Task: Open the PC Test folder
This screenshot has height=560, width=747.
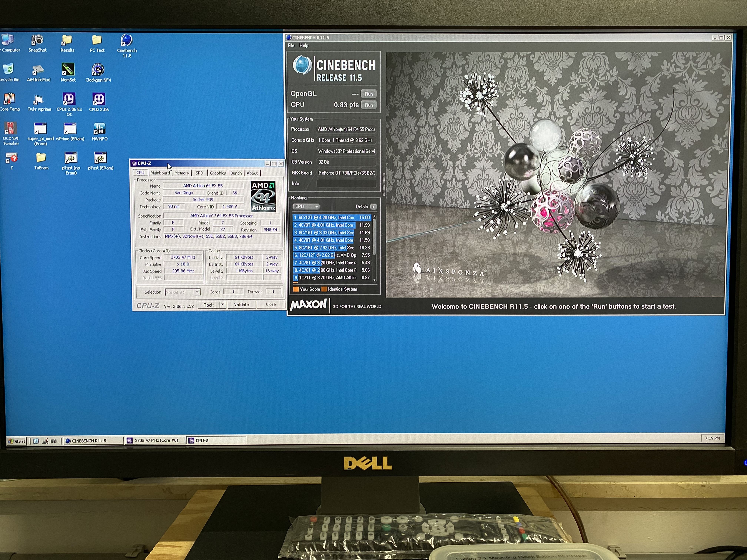Action: click(97, 43)
